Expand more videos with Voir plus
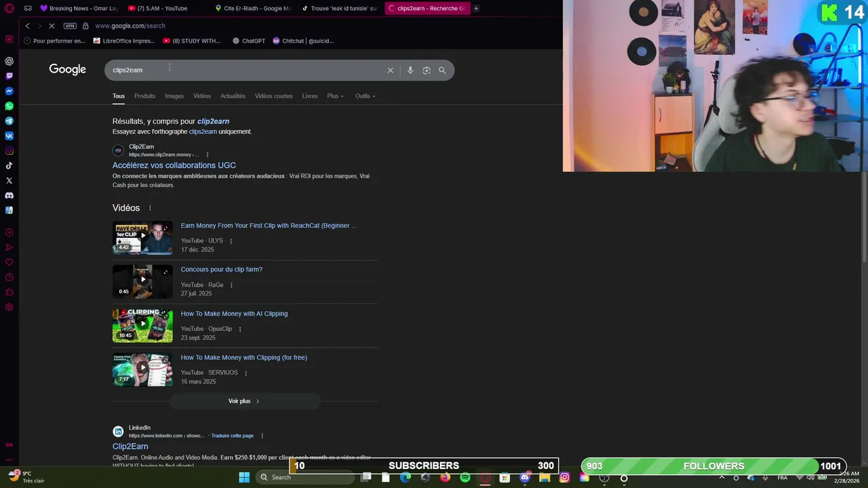The width and height of the screenshot is (868, 488). pyautogui.click(x=244, y=401)
